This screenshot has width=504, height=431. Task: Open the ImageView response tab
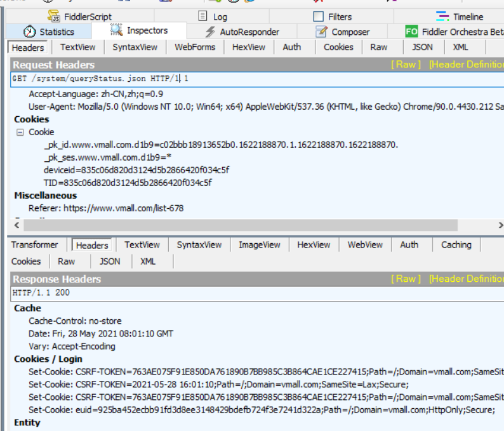pyautogui.click(x=260, y=245)
